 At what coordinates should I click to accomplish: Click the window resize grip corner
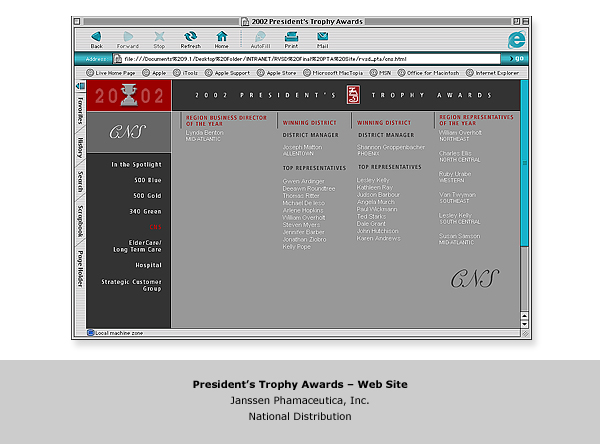click(525, 334)
